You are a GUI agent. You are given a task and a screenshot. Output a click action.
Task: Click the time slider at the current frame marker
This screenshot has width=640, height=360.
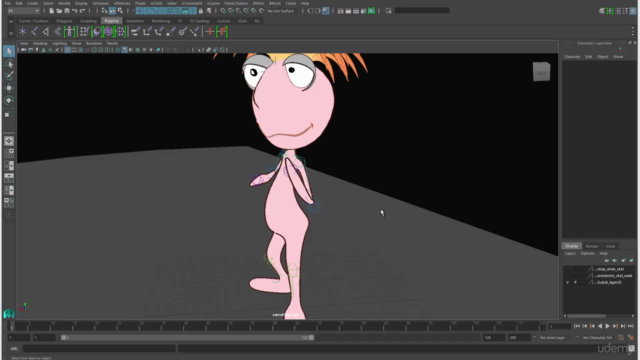pyautogui.click(x=11, y=326)
